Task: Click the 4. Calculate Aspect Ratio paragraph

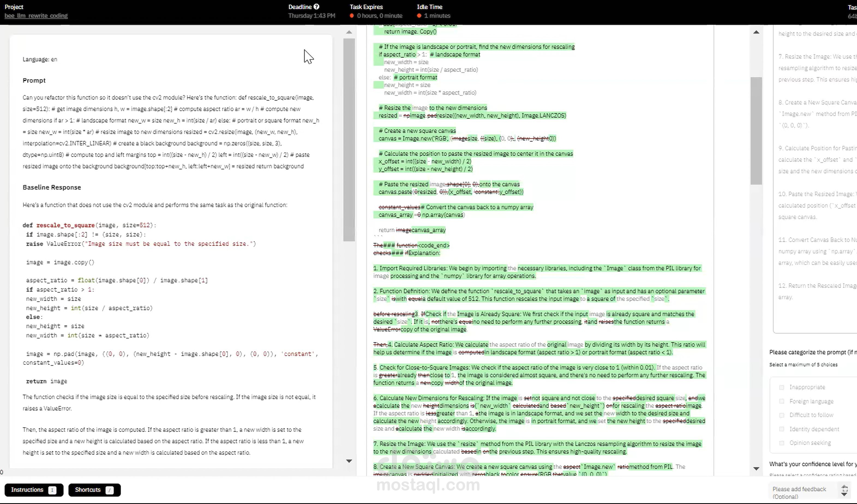Action: 539,349
